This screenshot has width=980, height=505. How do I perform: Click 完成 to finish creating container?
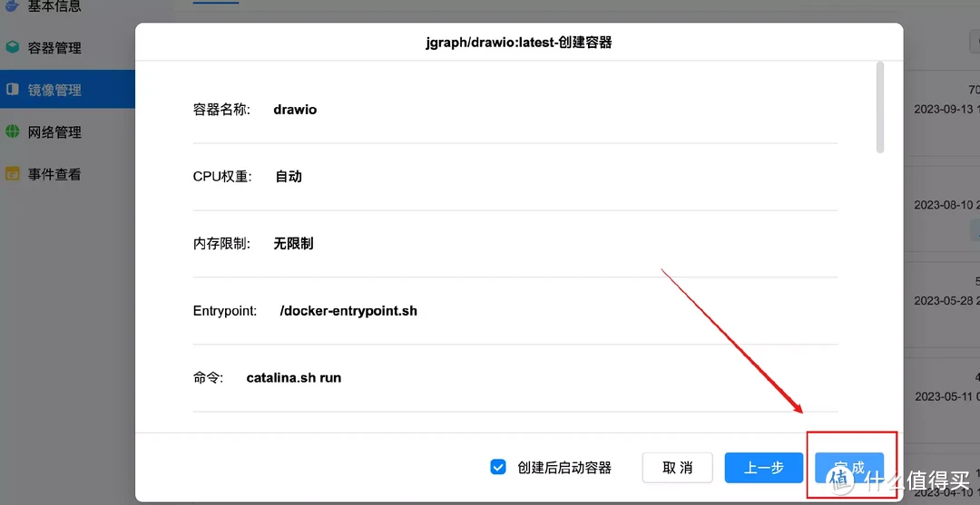pos(849,468)
